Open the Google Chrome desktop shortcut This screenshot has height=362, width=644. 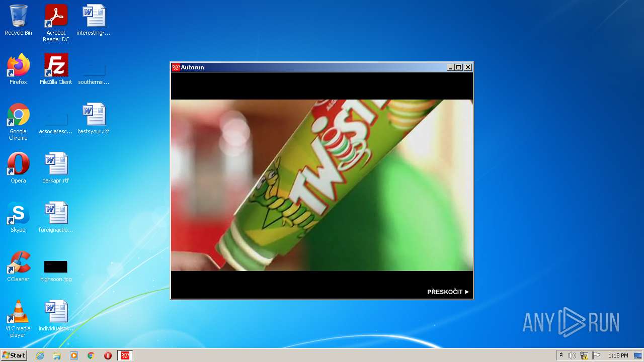18,122
